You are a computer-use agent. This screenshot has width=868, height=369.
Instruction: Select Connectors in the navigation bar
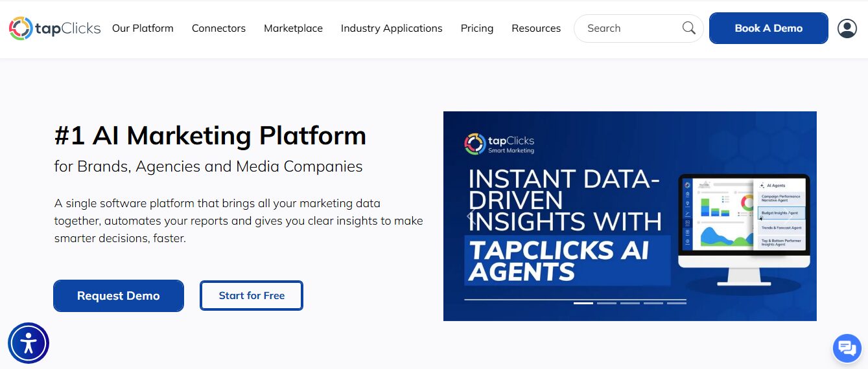pos(218,28)
